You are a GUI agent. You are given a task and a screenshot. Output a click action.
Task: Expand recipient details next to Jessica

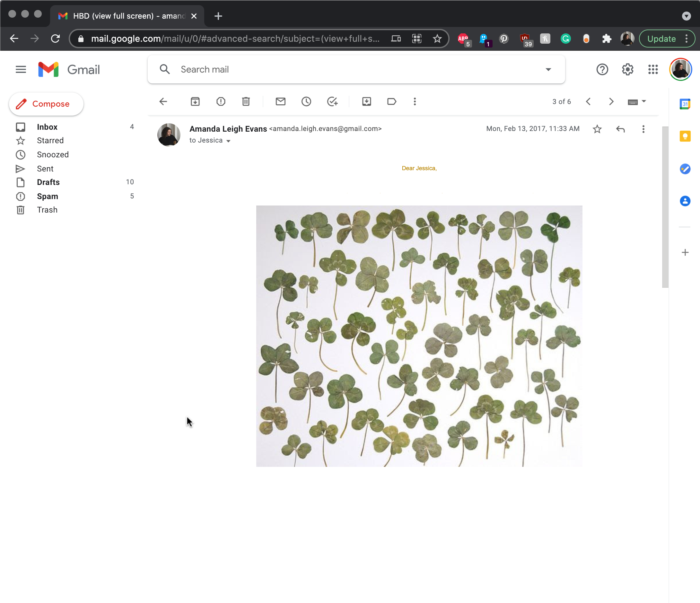pos(228,141)
